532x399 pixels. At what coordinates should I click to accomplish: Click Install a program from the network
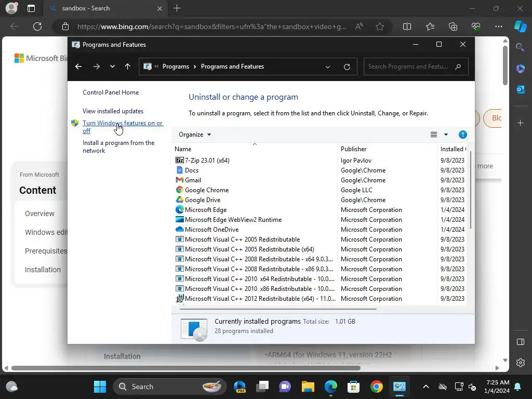point(118,147)
